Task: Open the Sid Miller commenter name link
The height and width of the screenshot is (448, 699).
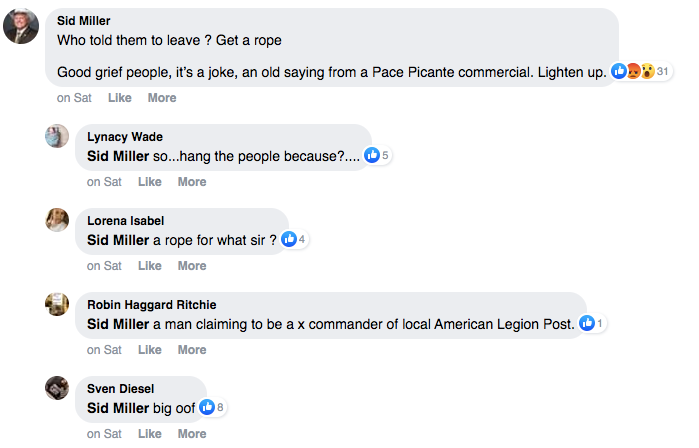Action: click(x=84, y=21)
